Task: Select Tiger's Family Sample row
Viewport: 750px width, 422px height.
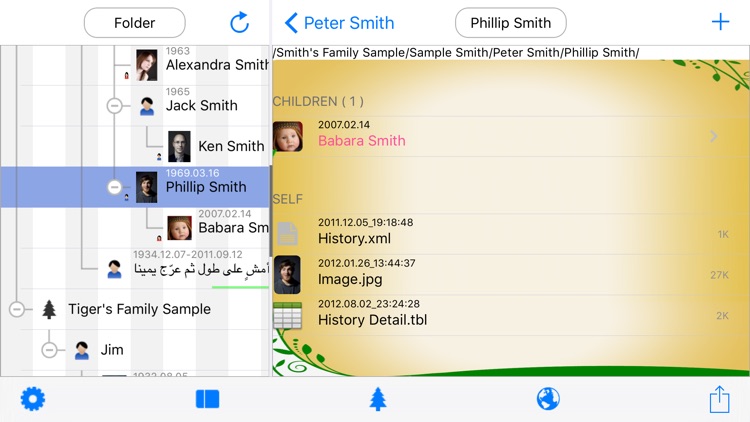Action: pyautogui.click(x=135, y=309)
